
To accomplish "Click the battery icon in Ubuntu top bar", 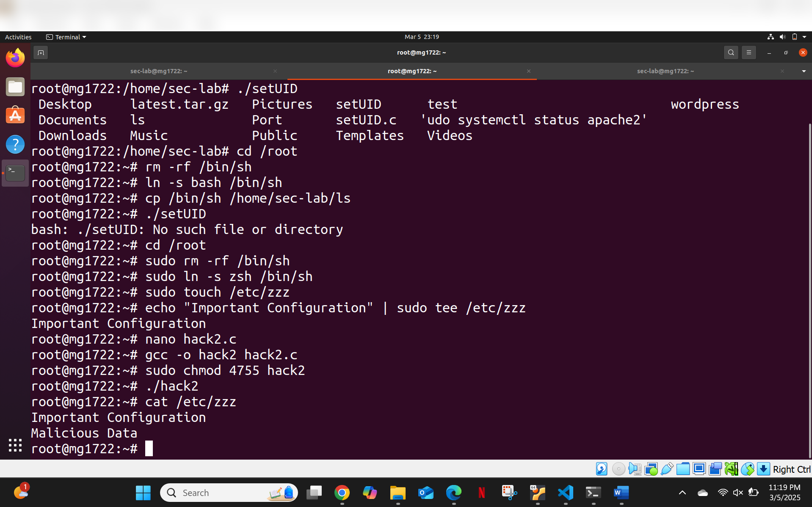I will 794,37.
